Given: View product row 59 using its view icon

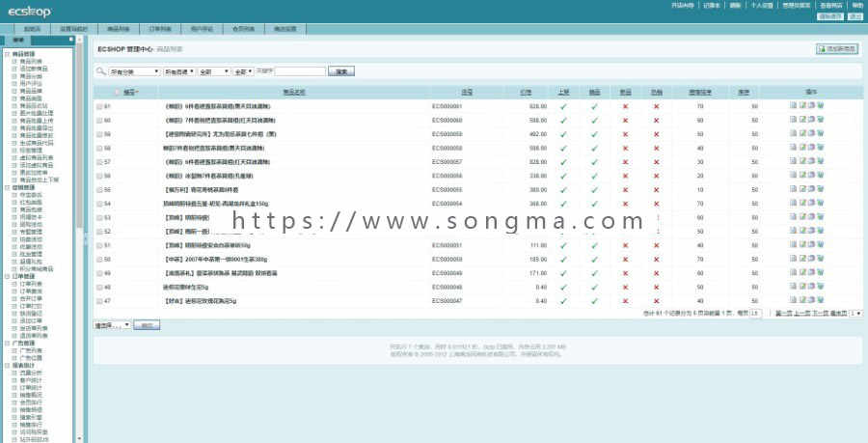Looking at the screenshot, I should coord(794,133).
